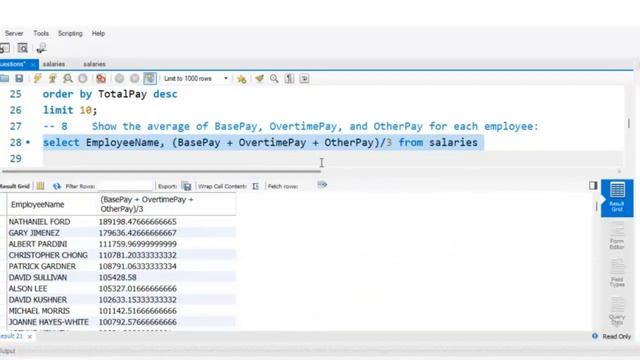640x360 pixels.
Task: Open the Scripting menu
Action: [70, 33]
